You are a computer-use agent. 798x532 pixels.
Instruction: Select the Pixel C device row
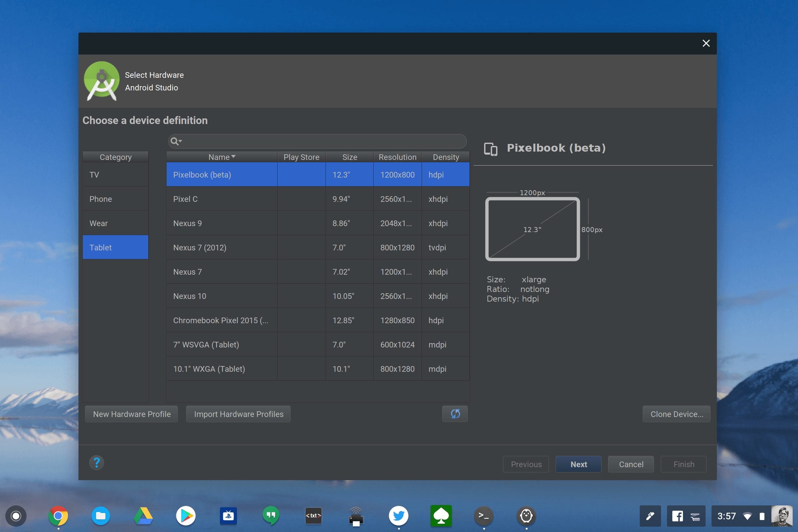click(x=318, y=199)
